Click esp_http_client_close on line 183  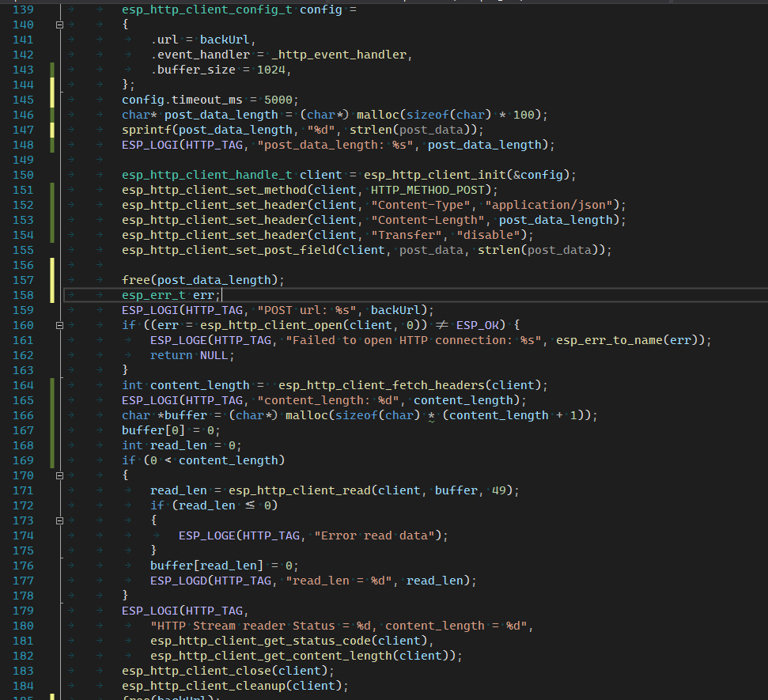pos(196,671)
